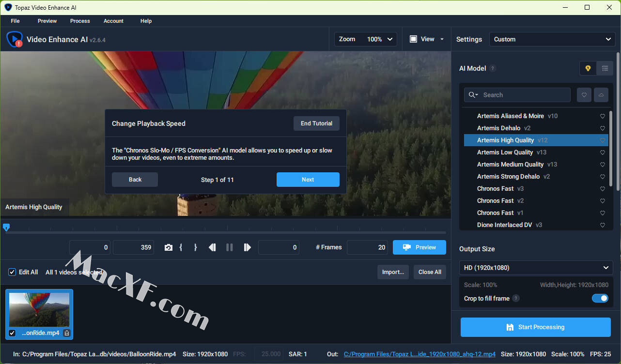Uncheck the BalloonRide.mp4 video checkbox

12,333
